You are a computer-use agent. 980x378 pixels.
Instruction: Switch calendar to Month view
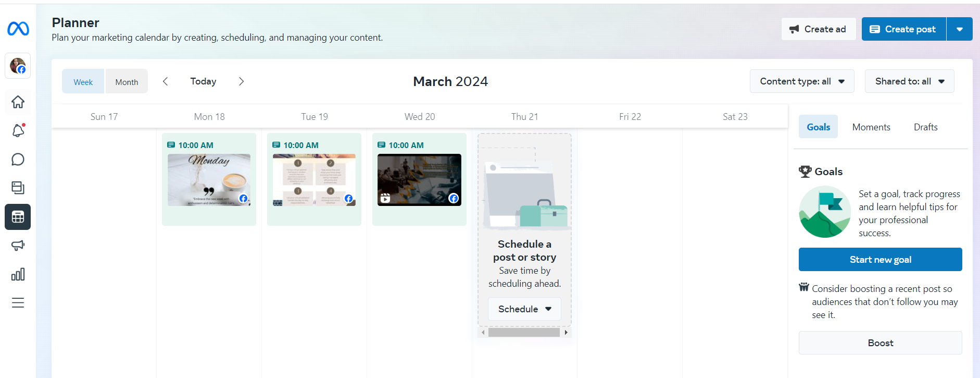[127, 81]
